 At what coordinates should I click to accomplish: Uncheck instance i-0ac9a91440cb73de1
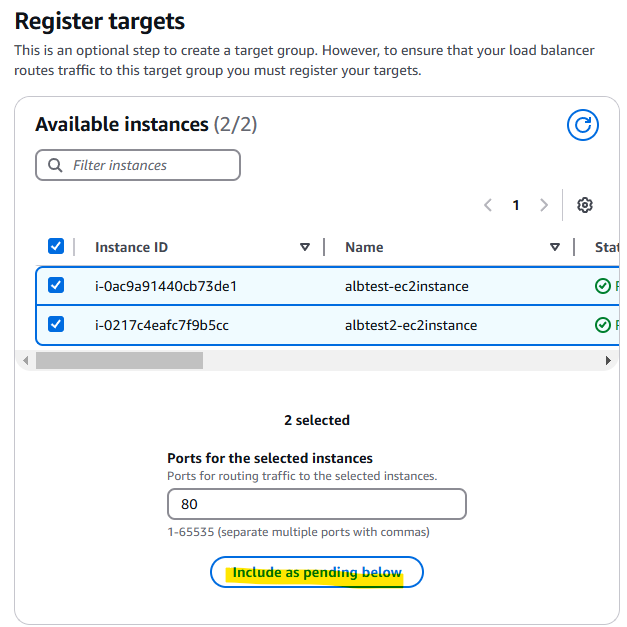coord(56,286)
